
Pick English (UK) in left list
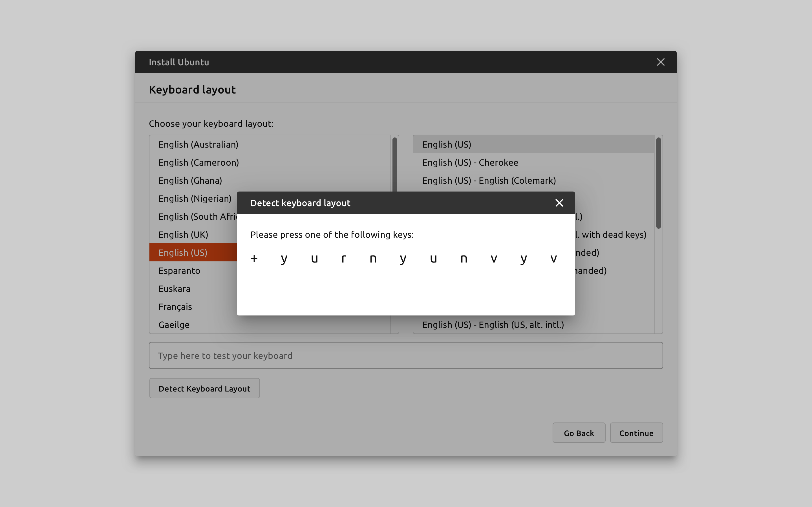pyautogui.click(x=183, y=235)
